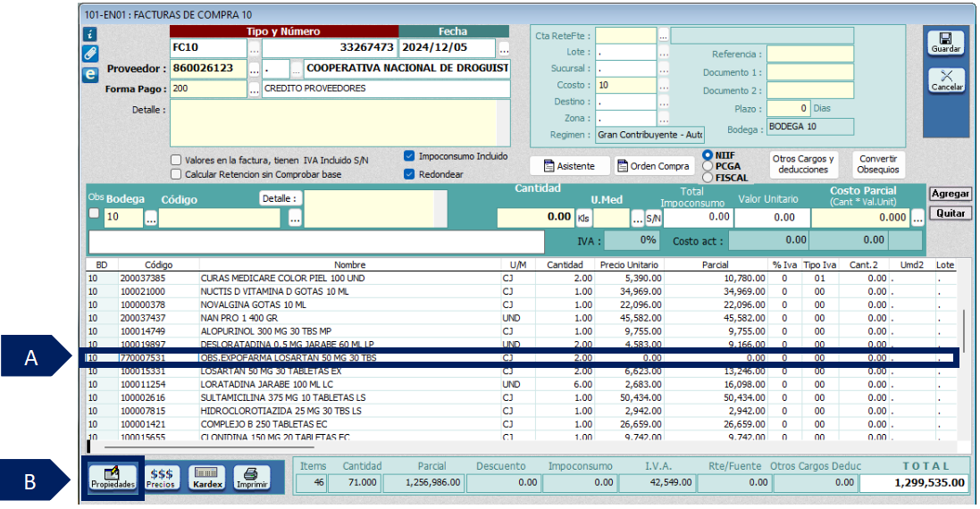Click the Documento 1 field
980x509 pixels.
tap(810, 72)
